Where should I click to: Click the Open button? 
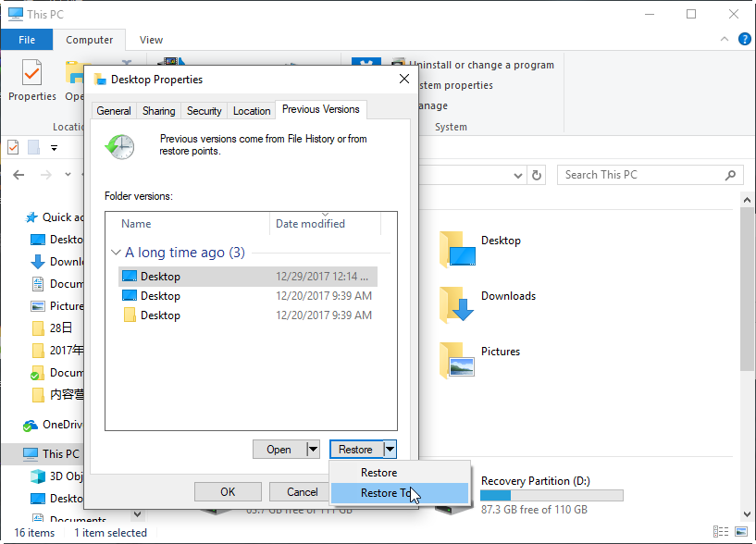[279, 450]
